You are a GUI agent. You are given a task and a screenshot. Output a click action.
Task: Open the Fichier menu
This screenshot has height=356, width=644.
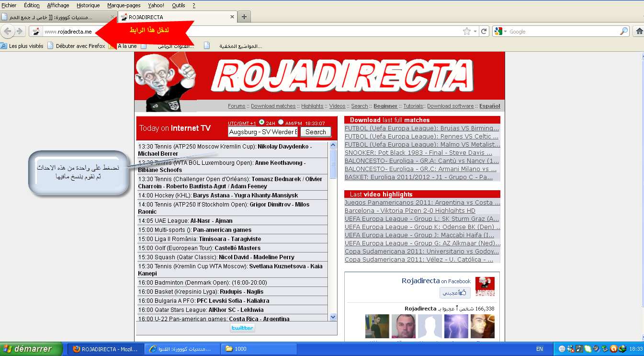coord(9,5)
